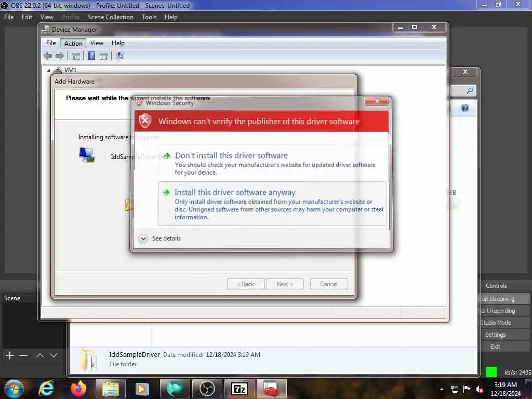
Task: Click the display adapter device icon in wizard
Action: 87,155
